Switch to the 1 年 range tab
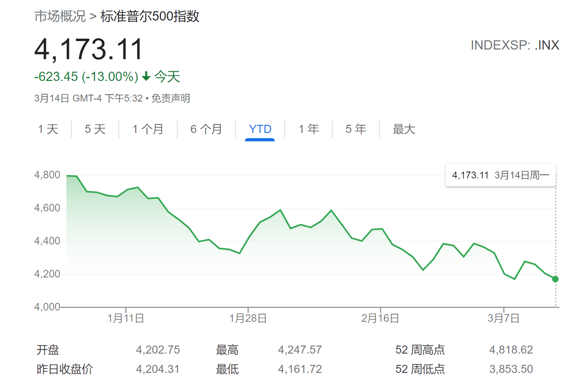588x385 pixels. coord(309,129)
